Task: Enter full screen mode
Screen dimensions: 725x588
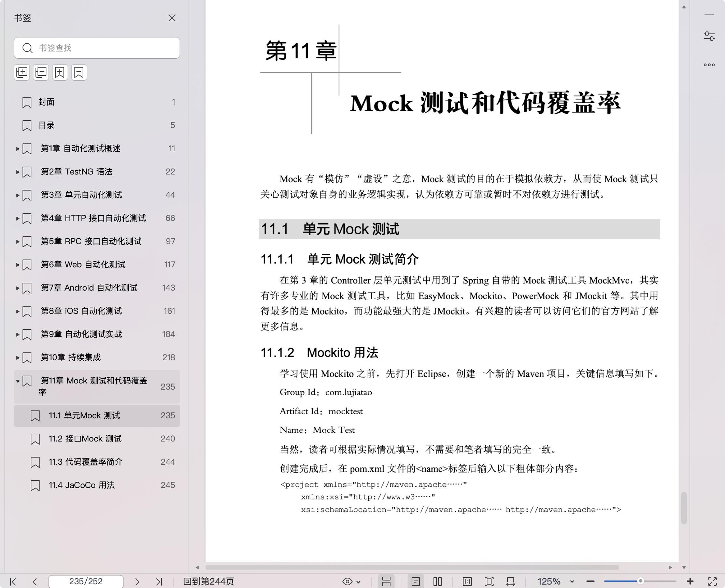Action: 712,582
